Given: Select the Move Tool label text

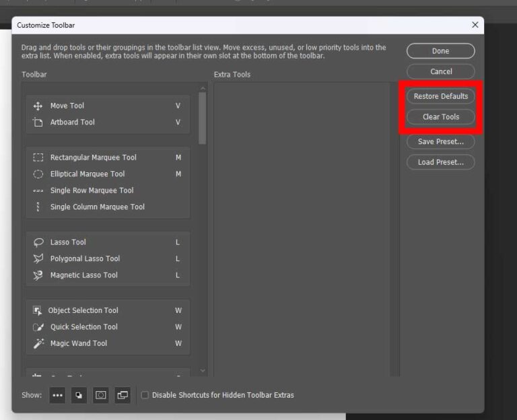Looking at the screenshot, I should pos(67,106).
